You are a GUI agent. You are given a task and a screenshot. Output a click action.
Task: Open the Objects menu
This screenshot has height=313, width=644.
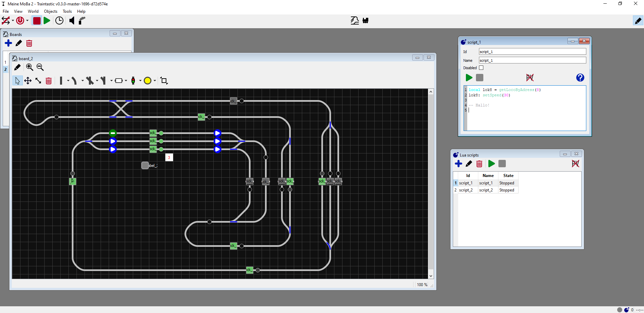click(x=51, y=11)
